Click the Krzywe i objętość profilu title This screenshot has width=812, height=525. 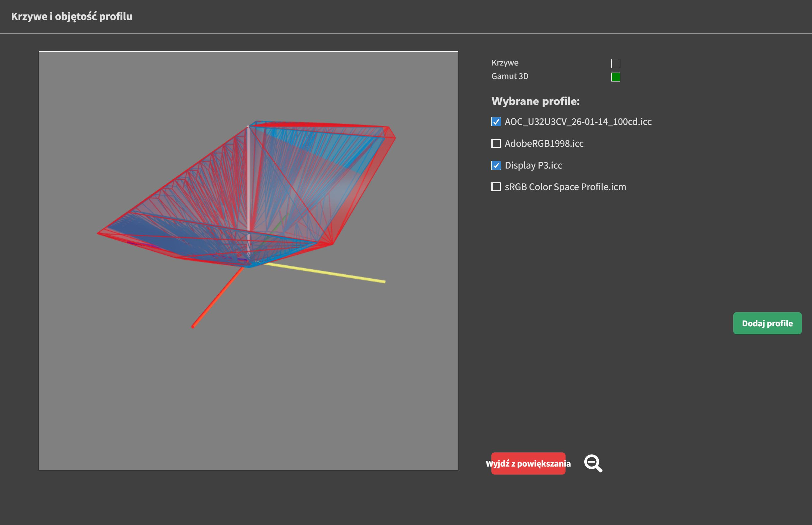[x=72, y=16]
